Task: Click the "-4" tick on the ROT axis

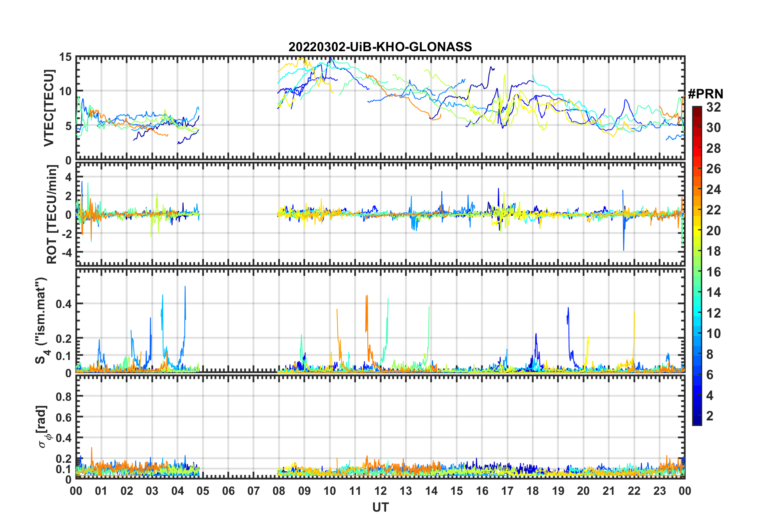Action: click(66, 253)
